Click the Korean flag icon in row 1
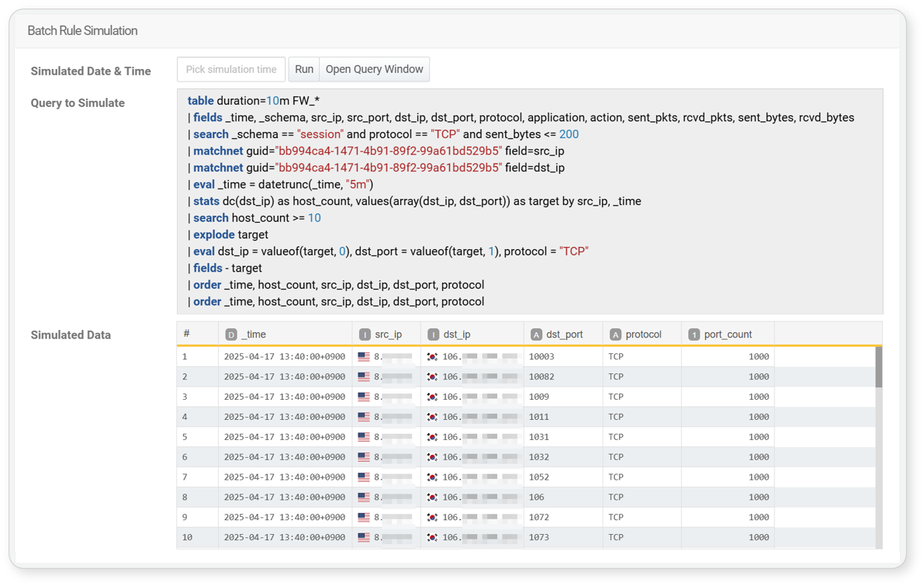 (x=433, y=357)
